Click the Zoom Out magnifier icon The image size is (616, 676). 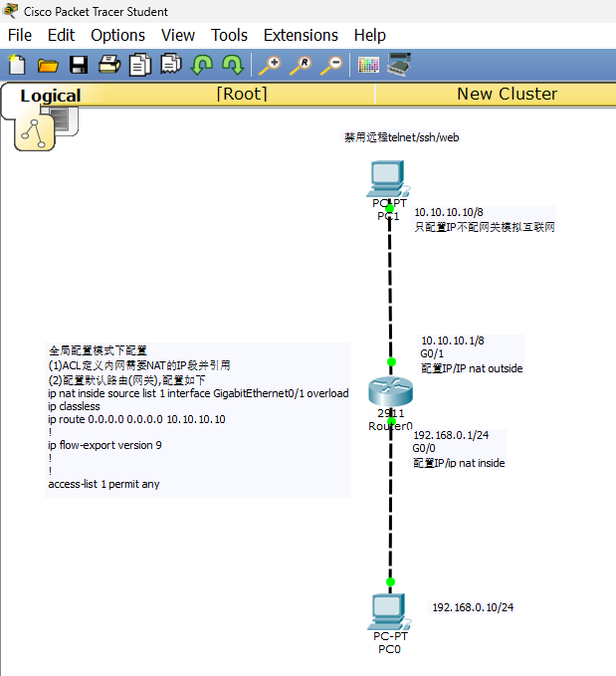coord(331,65)
